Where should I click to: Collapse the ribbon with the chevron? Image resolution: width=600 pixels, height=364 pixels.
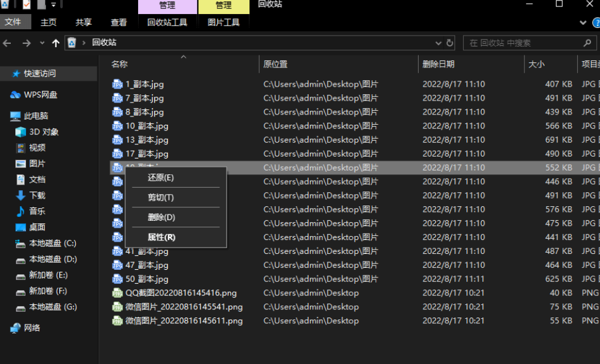[583, 22]
